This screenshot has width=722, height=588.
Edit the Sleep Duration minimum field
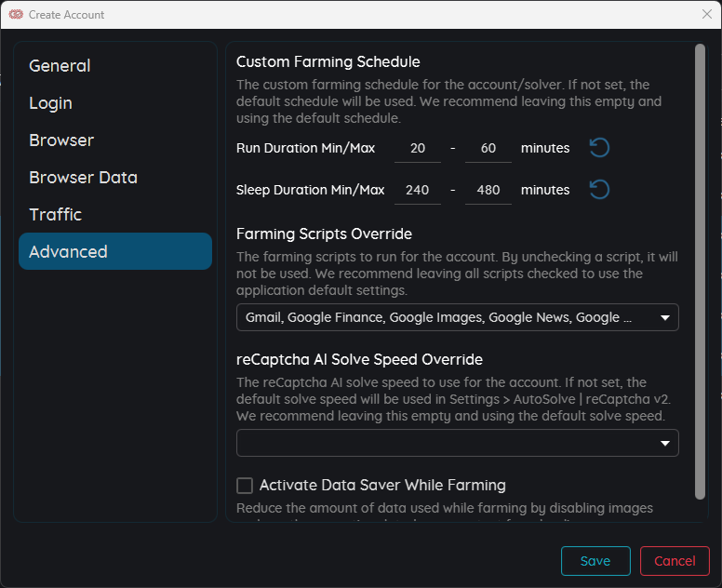(418, 191)
